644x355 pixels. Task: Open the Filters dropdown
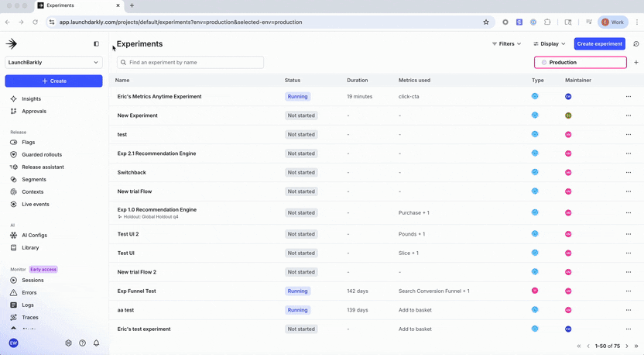coord(506,44)
